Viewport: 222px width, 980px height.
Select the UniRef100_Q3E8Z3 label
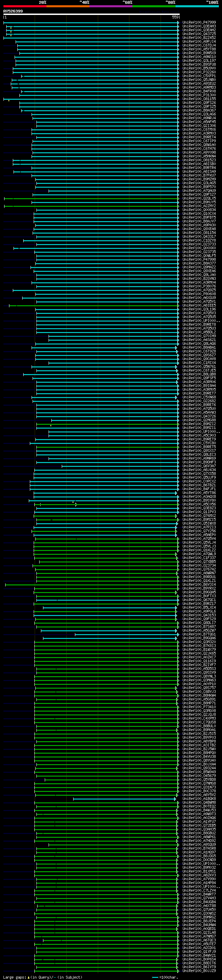point(199,508)
